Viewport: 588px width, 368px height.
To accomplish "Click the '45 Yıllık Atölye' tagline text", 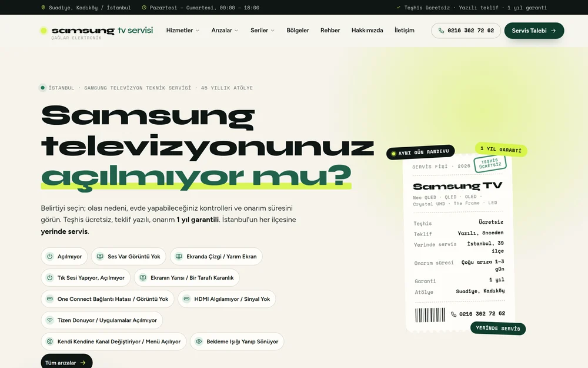I will coord(227,88).
